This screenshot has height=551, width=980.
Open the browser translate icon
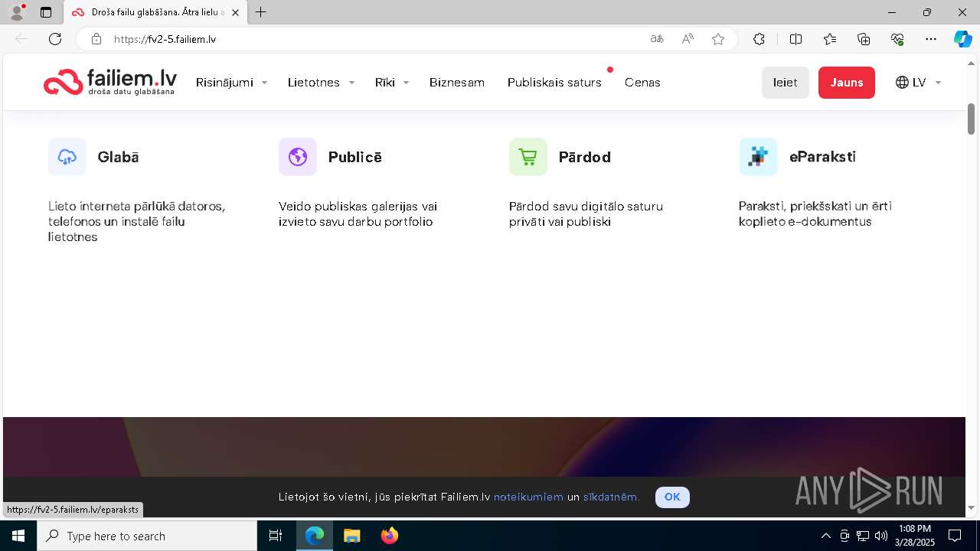pos(656,39)
